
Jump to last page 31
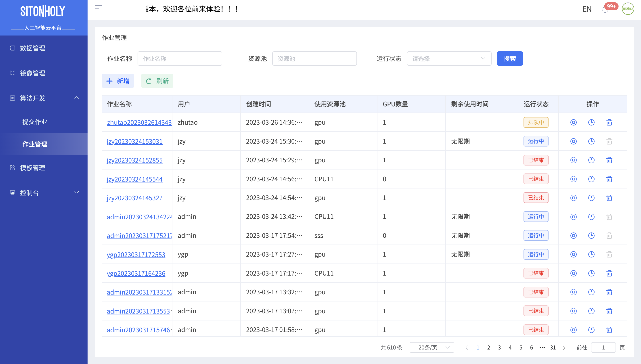[x=553, y=347]
